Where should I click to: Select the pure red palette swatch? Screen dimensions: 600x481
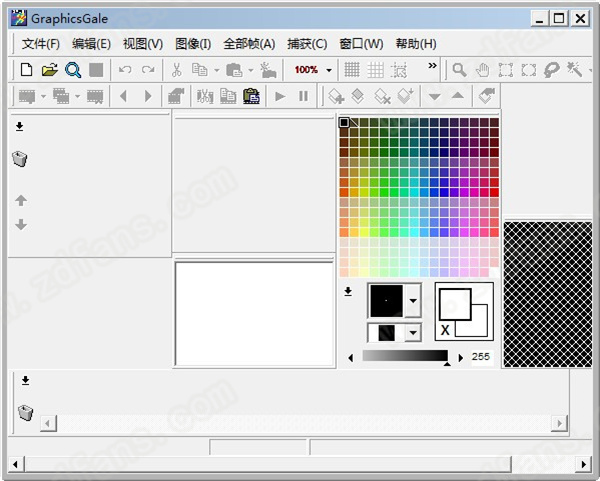(x=494, y=192)
